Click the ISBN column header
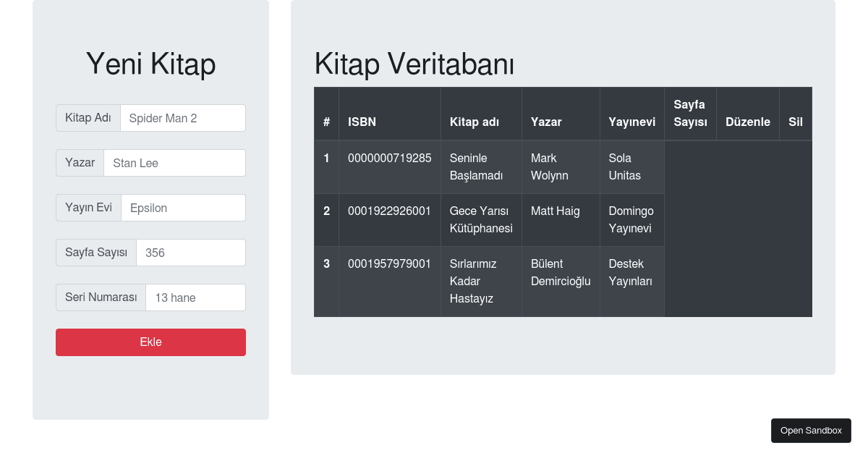 coord(362,122)
